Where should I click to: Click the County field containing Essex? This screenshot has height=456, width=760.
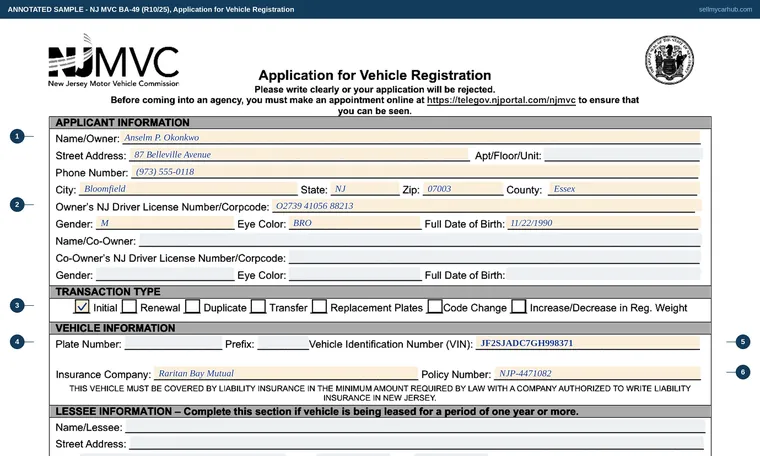[624, 189]
